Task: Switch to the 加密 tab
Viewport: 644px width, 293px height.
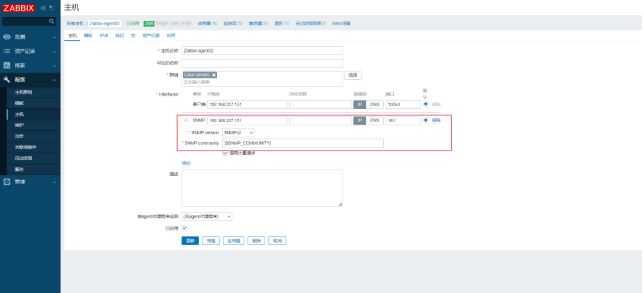Action: [x=171, y=35]
